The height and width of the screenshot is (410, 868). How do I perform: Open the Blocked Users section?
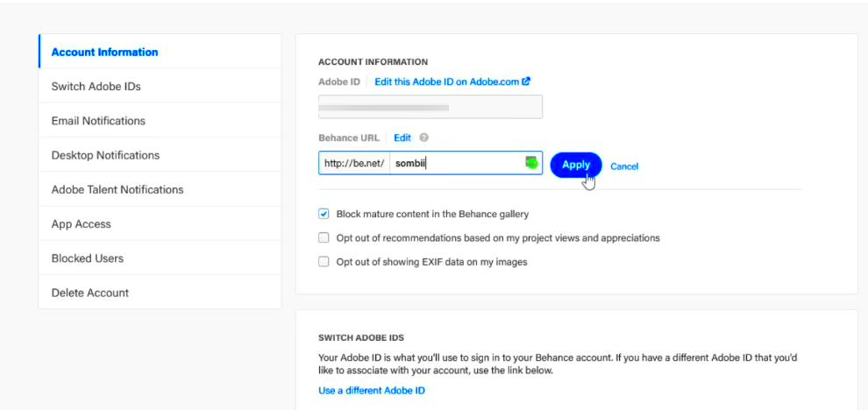pyautogui.click(x=160, y=258)
